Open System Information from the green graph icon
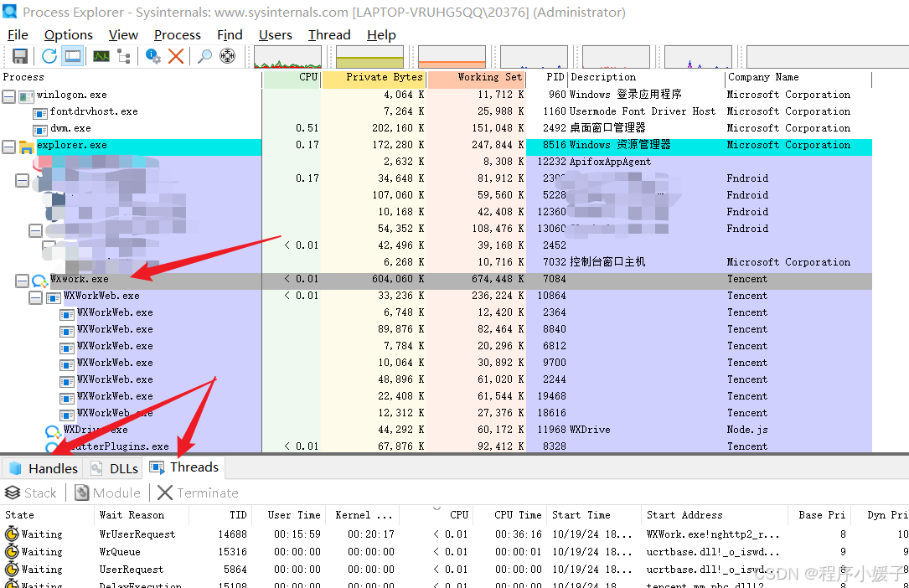This screenshot has height=588, width=909. tap(101, 56)
